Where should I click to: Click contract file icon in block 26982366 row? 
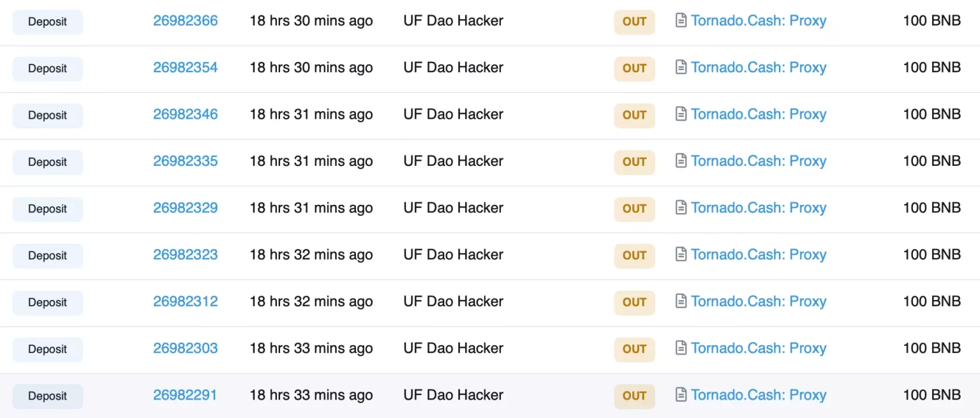[681, 20]
